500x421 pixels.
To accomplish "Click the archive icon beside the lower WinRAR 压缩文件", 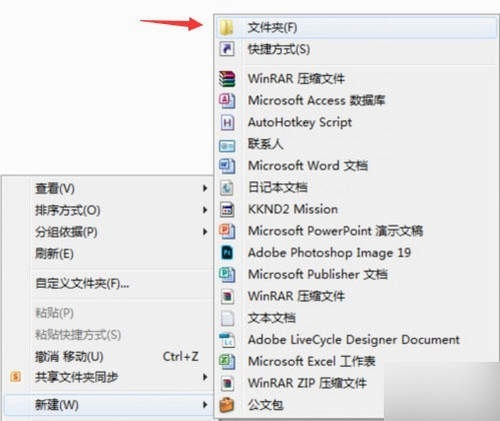I will tap(227, 296).
